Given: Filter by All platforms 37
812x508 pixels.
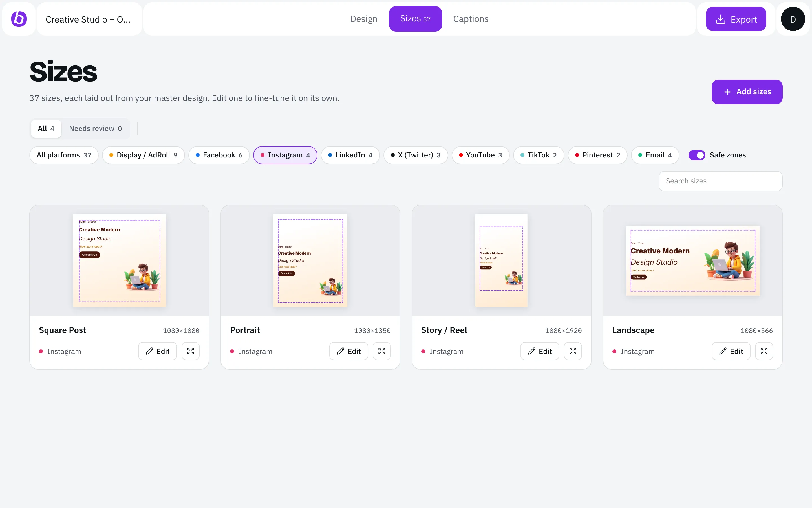Looking at the screenshot, I should tap(64, 155).
